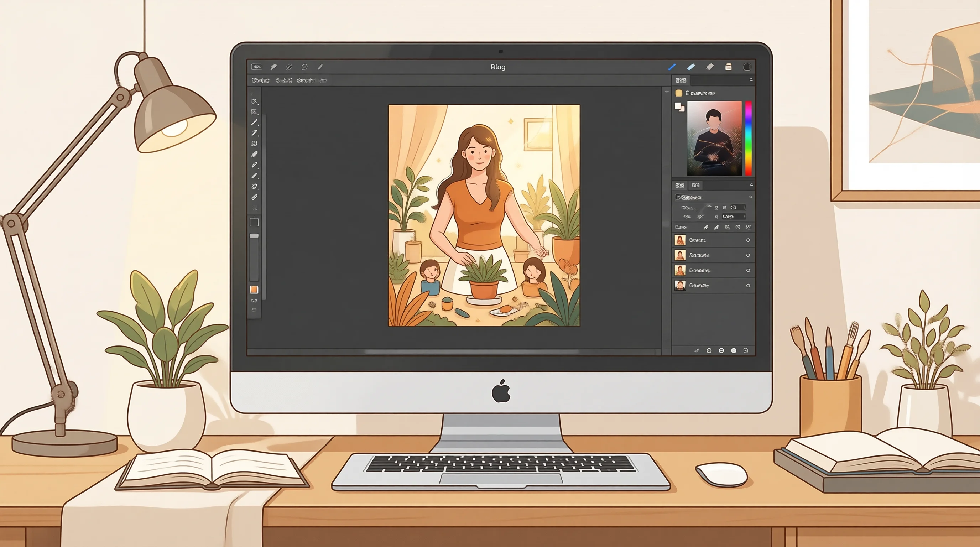
Task: Click the last square icon in layers bottom bar
Action: coord(746,350)
